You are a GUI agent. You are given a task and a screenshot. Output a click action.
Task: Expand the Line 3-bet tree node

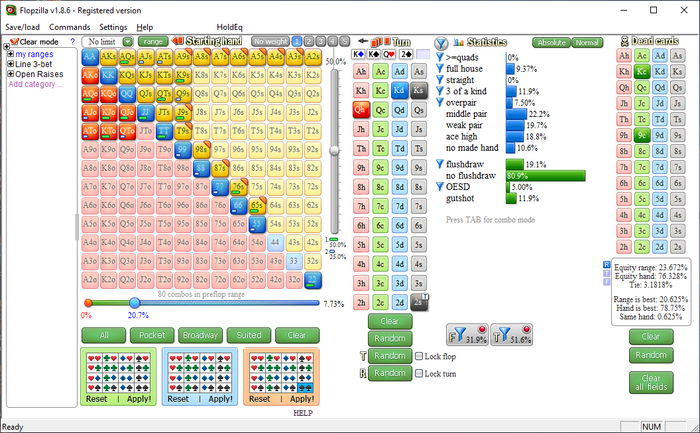point(11,64)
